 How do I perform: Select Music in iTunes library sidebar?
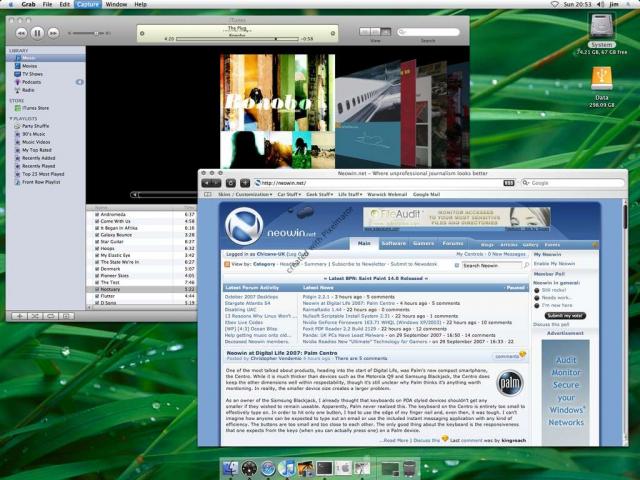(46, 58)
